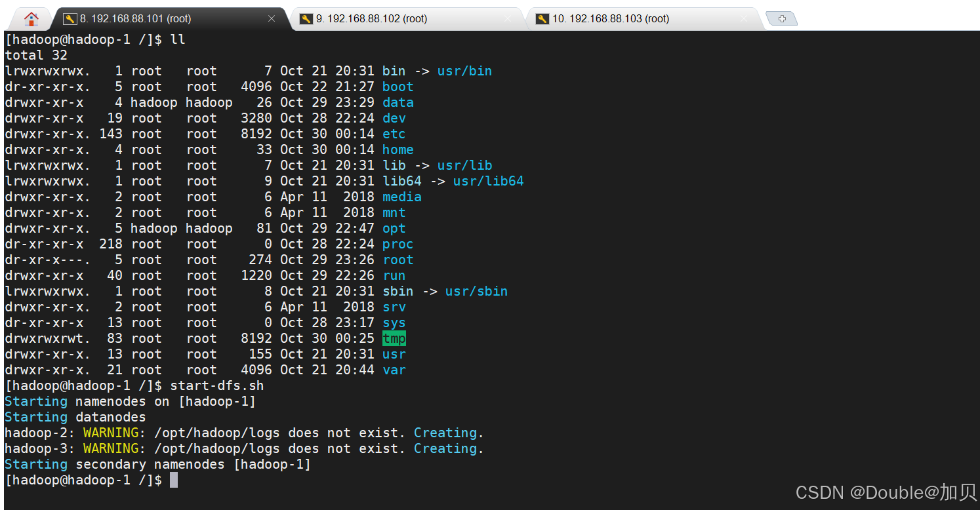Click the 'start-dfs.sh' command text
This screenshot has height=510, width=980.
pos(217,385)
